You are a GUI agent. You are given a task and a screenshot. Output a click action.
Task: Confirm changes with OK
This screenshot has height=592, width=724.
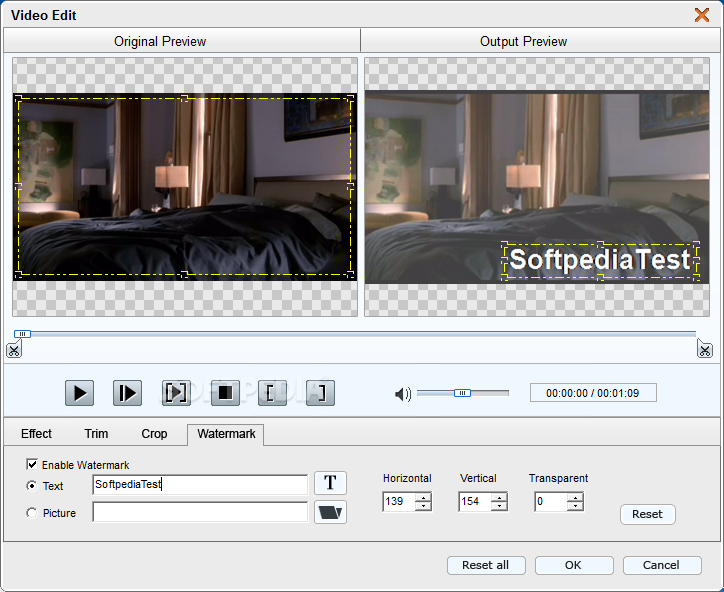[574, 565]
